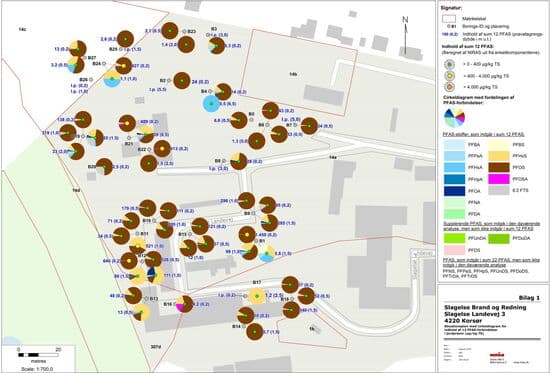Image resolution: width=550 pixels, height=373 pixels.
Task: Click the north arrow symbol
Action: tap(405, 35)
